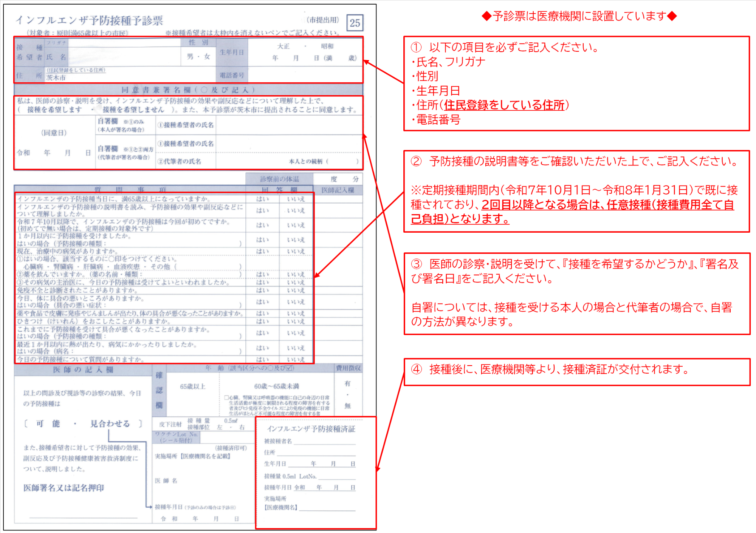Click the circled number ② beside 予防接種の説明書

(416, 161)
